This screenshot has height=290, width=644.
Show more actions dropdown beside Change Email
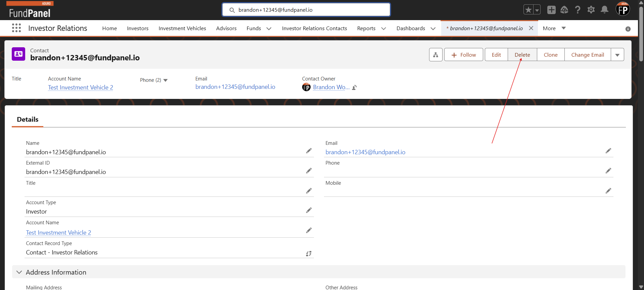point(617,55)
